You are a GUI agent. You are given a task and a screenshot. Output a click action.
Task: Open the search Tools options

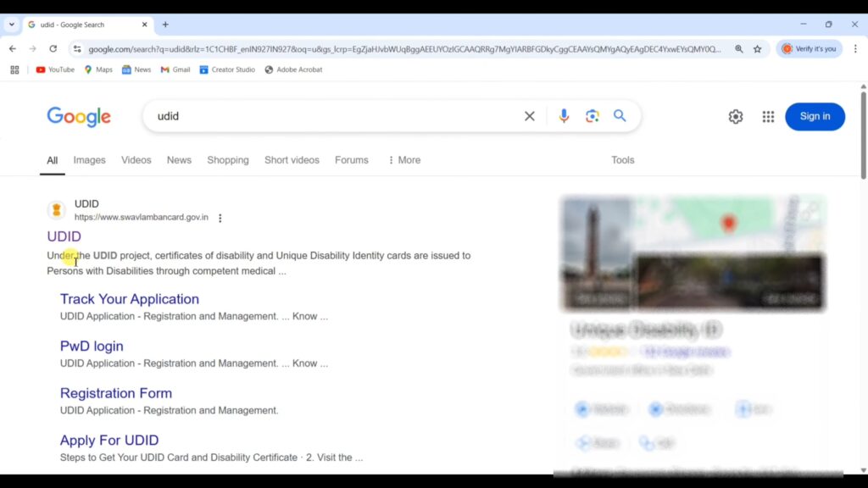pyautogui.click(x=623, y=160)
